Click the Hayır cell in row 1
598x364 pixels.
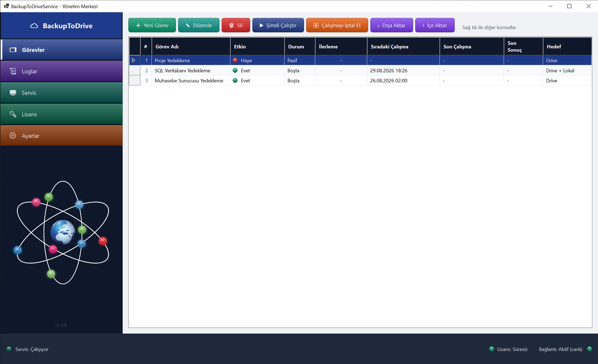[x=258, y=60]
